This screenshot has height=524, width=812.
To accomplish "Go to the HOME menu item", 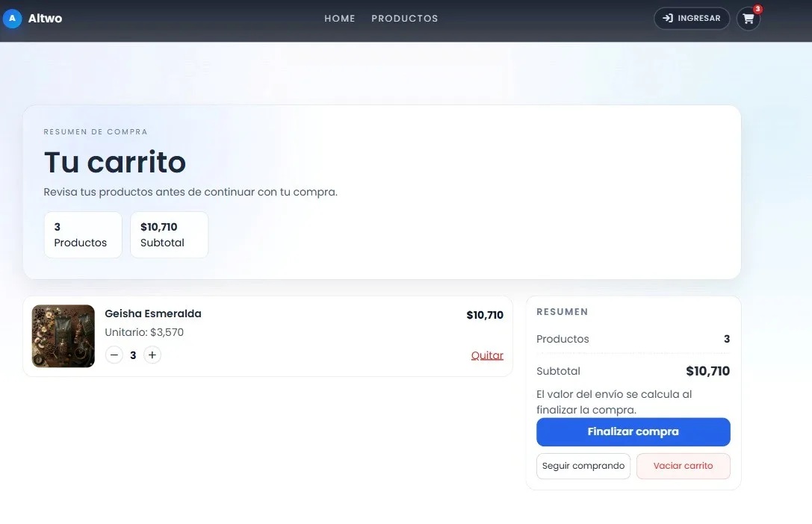I will (x=340, y=19).
